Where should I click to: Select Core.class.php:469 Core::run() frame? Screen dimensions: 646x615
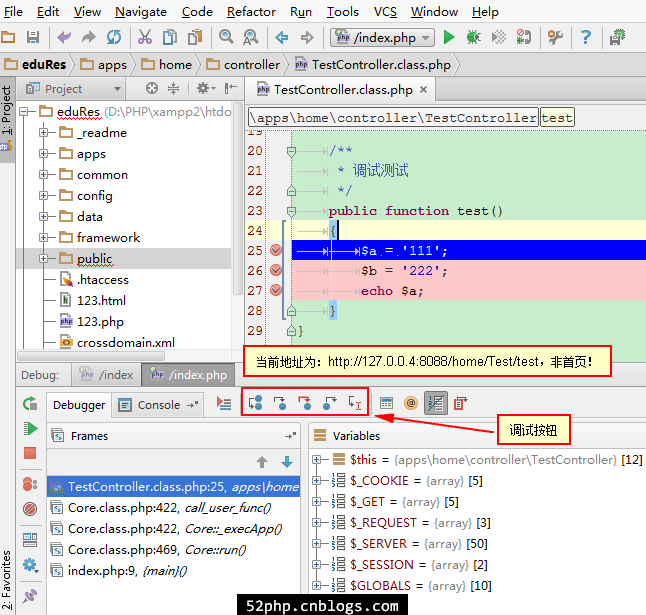tap(173, 550)
